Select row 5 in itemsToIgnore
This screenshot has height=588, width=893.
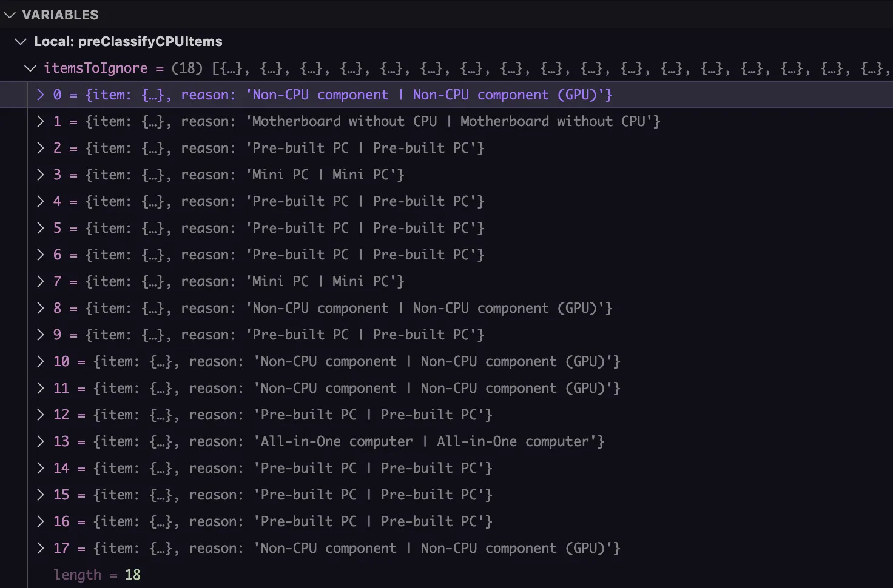[285, 229]
